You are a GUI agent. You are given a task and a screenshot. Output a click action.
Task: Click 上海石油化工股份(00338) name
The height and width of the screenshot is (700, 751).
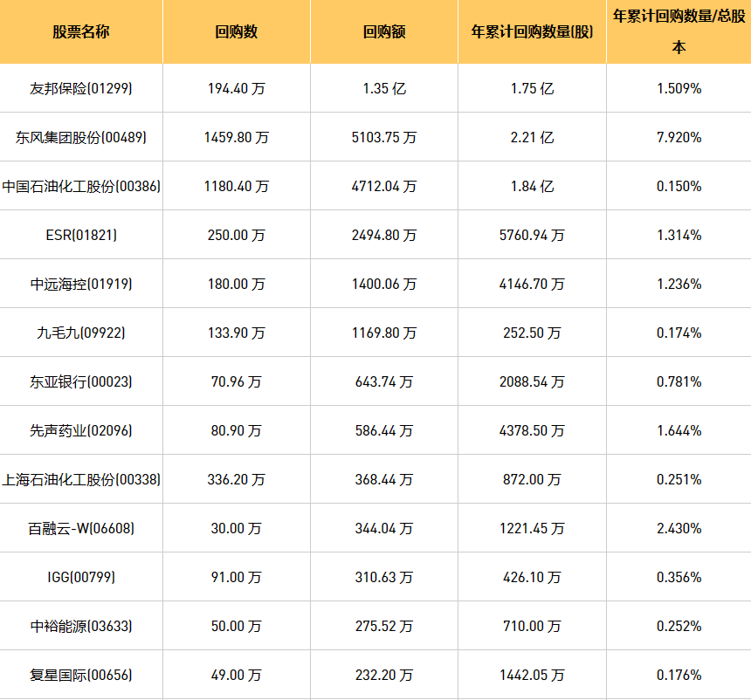pyautogui.click(x=81, y=479)
